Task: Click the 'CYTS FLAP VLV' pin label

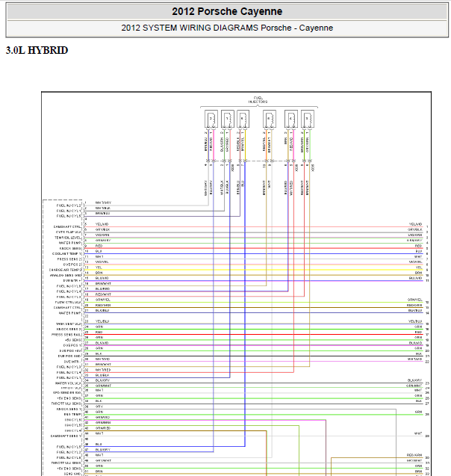Action: [69, 232]
